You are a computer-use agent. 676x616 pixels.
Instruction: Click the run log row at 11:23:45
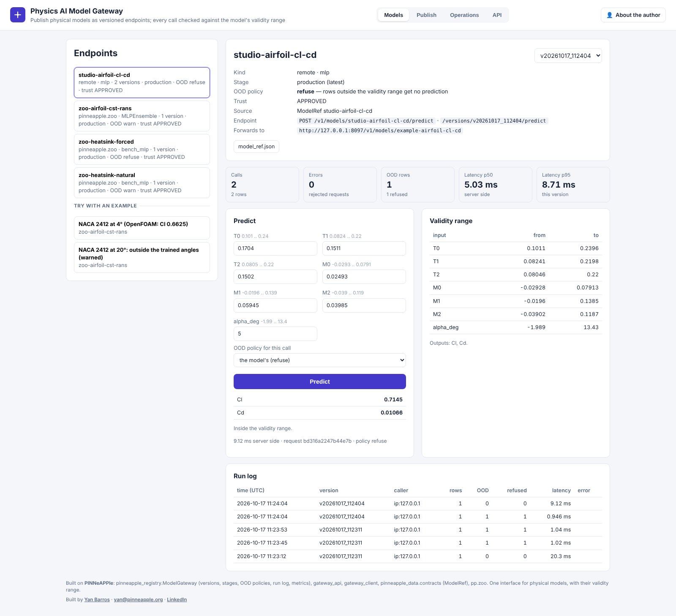click(418, 543)
